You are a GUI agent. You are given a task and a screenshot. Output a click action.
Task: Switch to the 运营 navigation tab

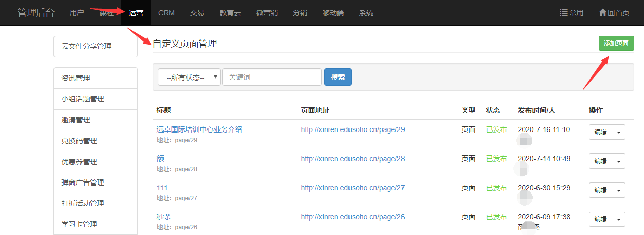tap(136, 13)
